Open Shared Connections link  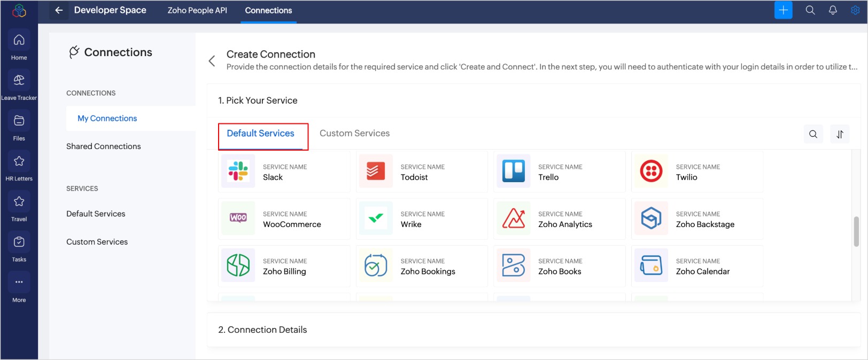(104, 146)
